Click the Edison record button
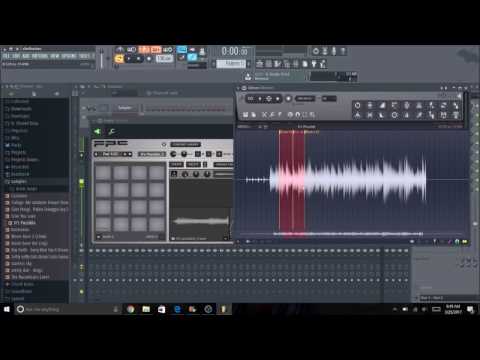Image resolution: width=480 pixels, height=360 pixels. (289, 99)
